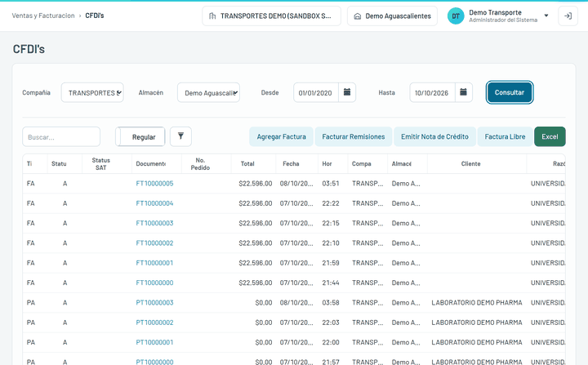Open the Demo Aguascalientes warehouse selector in the header

tap(392, 16)
